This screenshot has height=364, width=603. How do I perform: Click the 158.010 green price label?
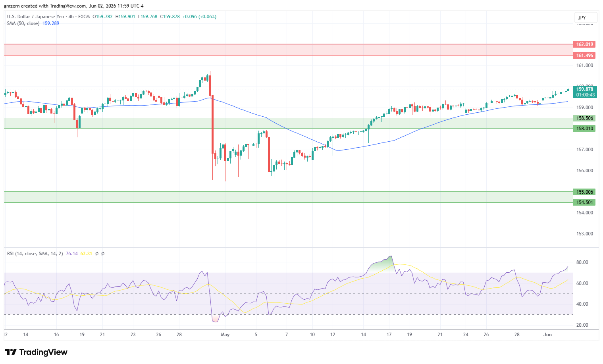coord(585,129)
